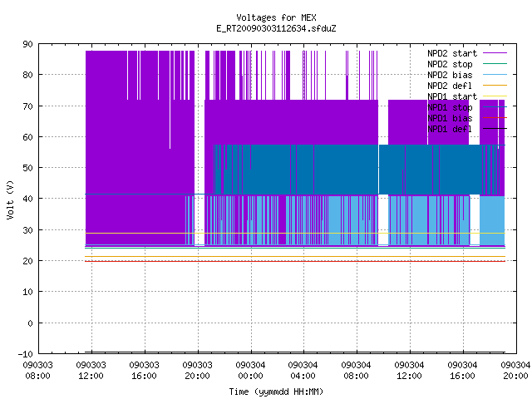The image size is (532, 399).
Task: Click the x-axis label 090303 08:00
Action: click(38, 371)
